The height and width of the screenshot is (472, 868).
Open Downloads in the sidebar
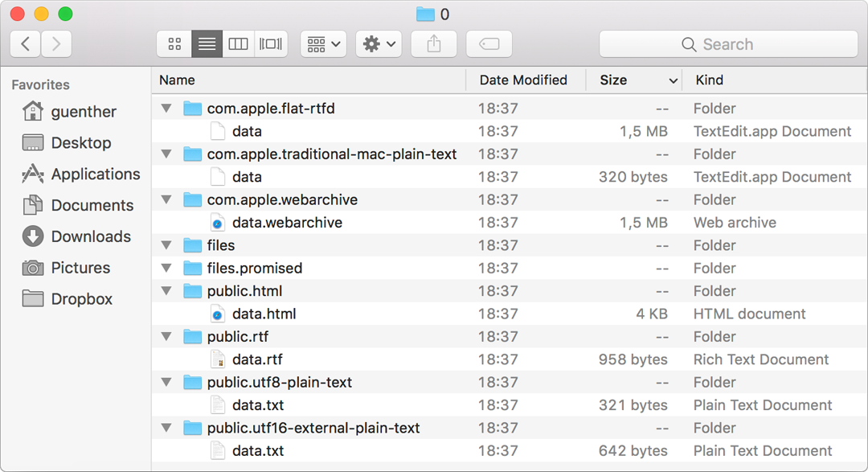[77, 236]
